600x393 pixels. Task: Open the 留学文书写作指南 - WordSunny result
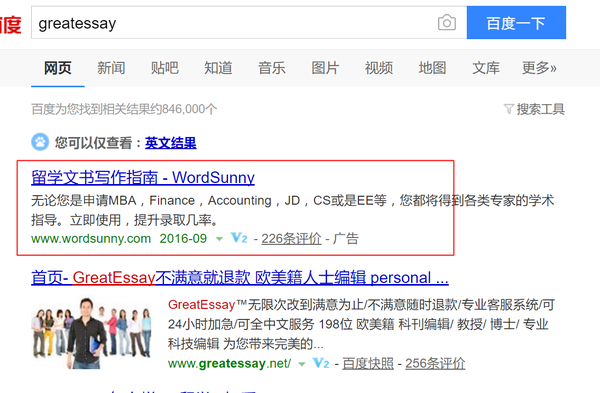point(143,178)
